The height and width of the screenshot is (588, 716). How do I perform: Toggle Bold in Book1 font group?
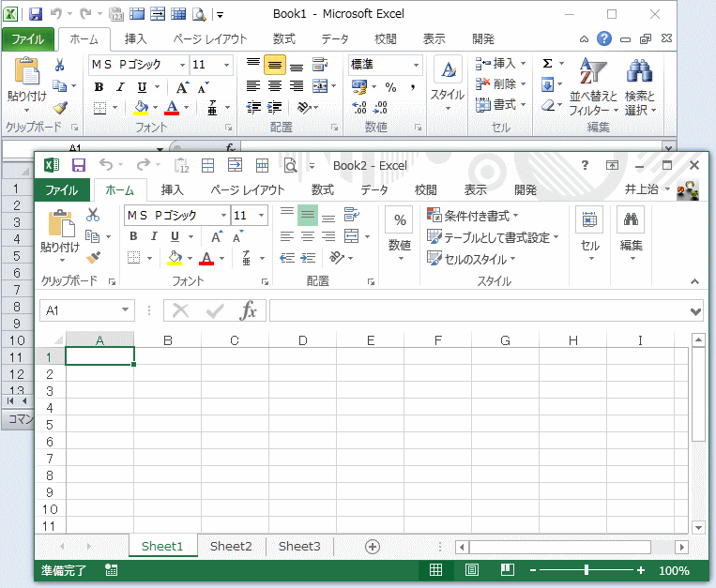pyautogui.click(x=99, y=86)
